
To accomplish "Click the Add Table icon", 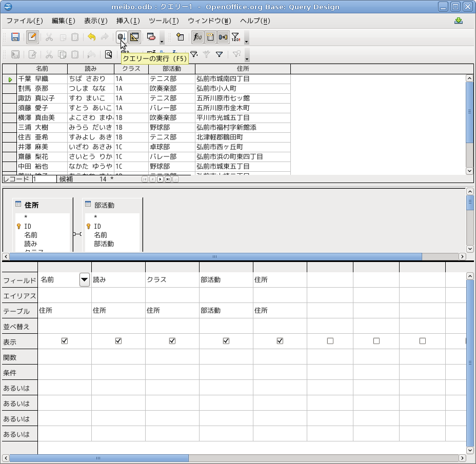I will [x=180, y=37].
